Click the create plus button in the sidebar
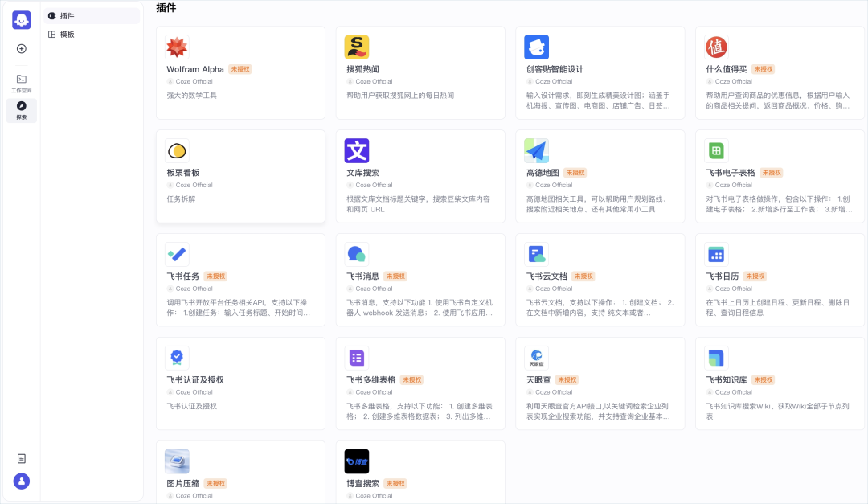 coord(21,48)
